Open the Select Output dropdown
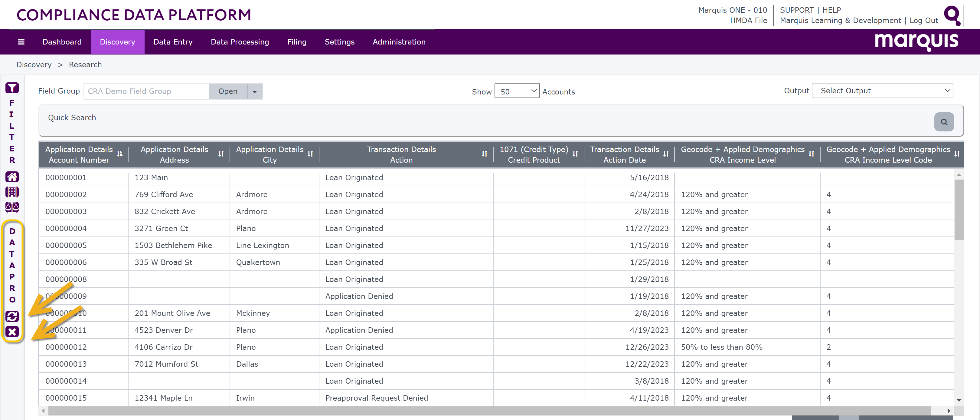980x420 pixels. point(882,91)
